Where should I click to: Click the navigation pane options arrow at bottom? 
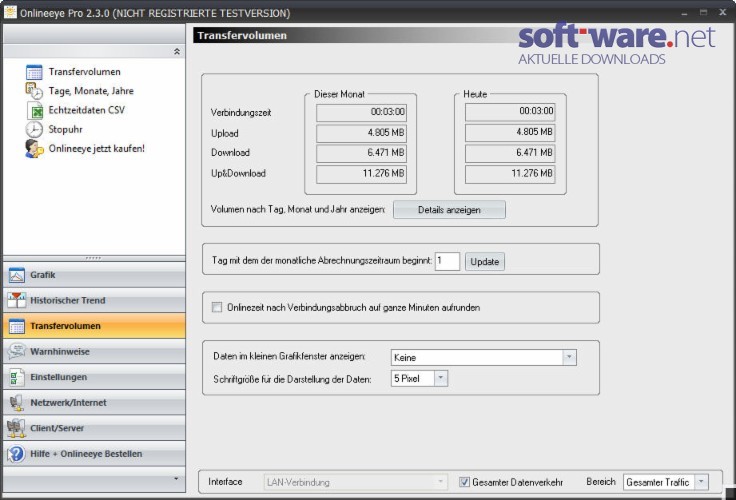(x=176, y=478)
